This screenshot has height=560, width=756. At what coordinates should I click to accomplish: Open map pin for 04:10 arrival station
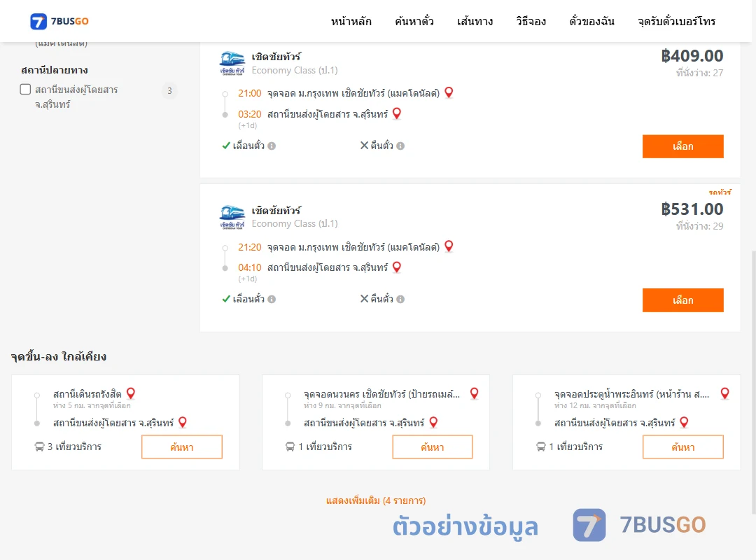tap(397, 267)
